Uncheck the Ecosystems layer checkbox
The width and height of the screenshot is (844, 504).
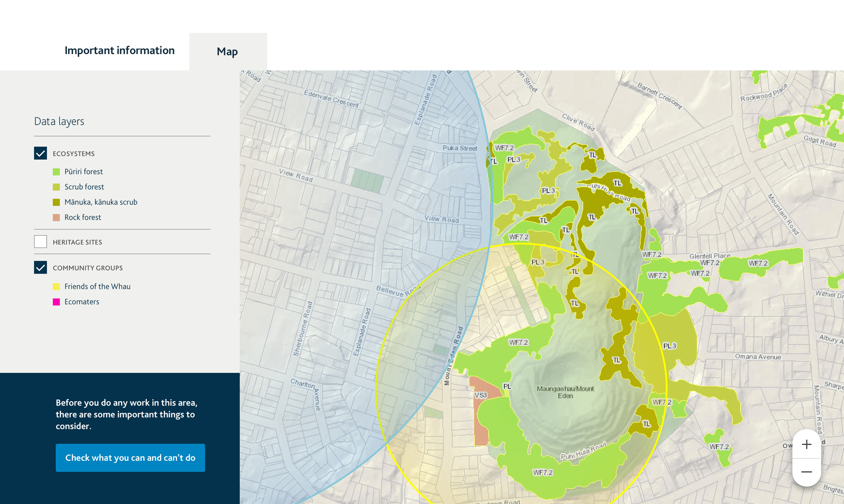pos(40,153)
